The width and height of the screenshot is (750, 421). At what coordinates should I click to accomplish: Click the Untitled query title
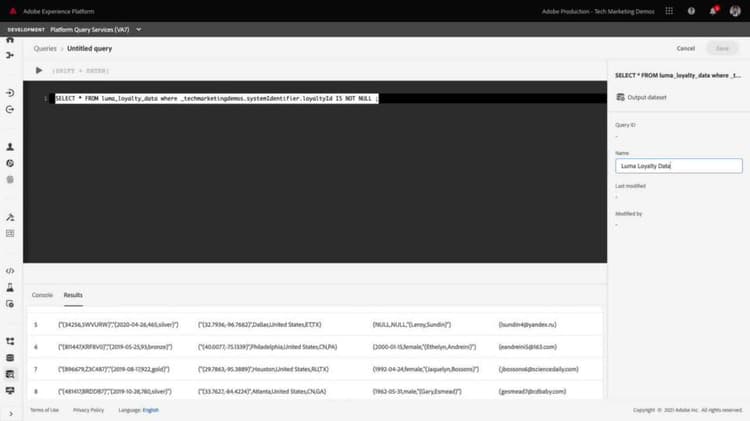pos(89,48)
